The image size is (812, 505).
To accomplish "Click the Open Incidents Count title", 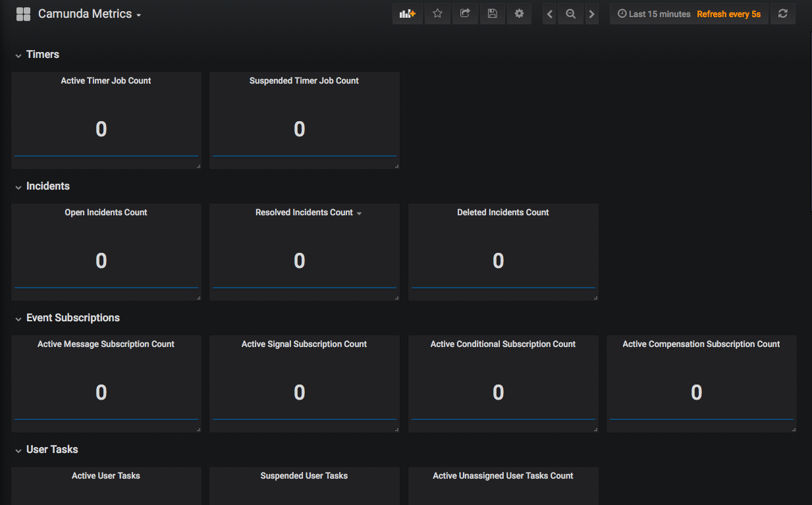I will pyautogui.click(x=106, y=212).
